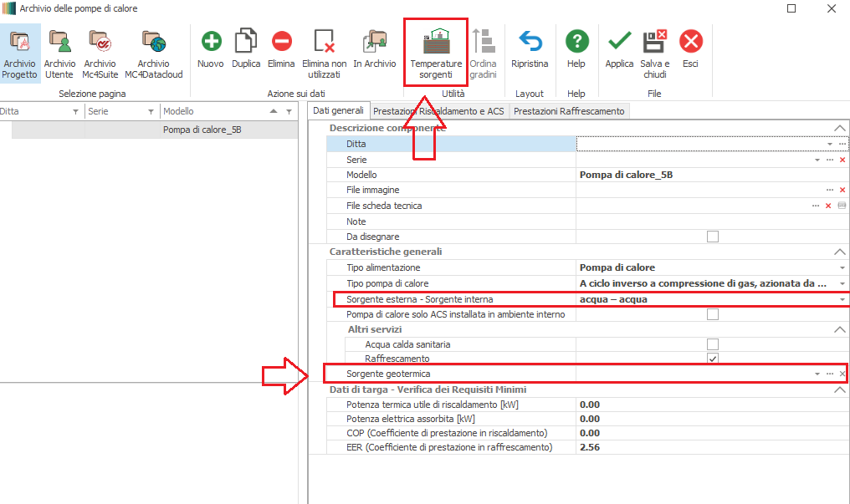Image resolution: width=850 pixels, height=504 pixels.
Task: Click Salva e chiudi icon
Action: tap(654, 42)
